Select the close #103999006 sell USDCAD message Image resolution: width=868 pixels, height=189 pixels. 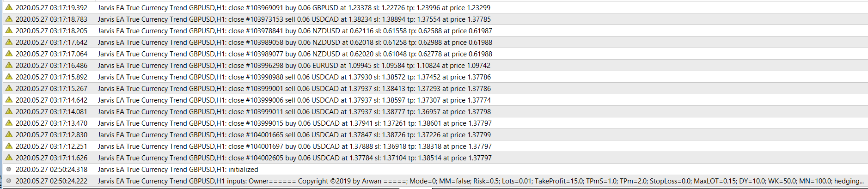(294, 100)
